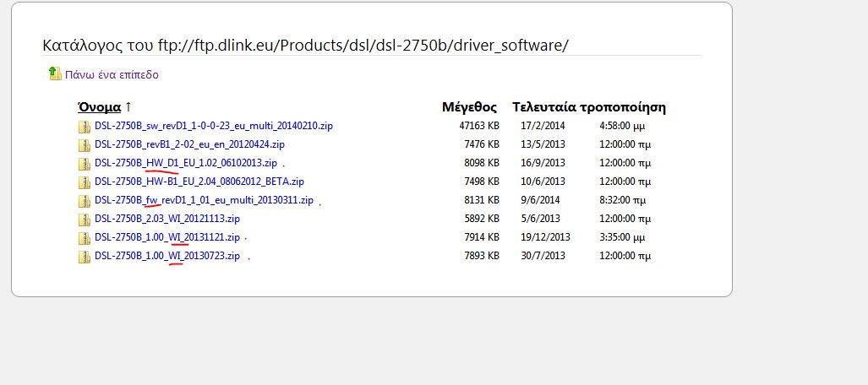Sort listing by Μέγεθος column header
This screenshot has height=385, width=868.
click(469, 107)
